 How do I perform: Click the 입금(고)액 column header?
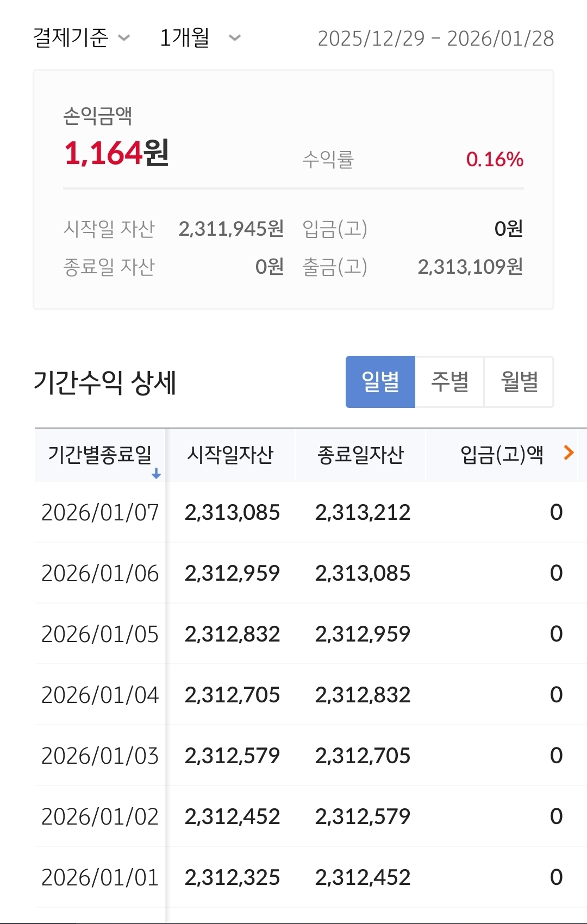click(501, 455)
